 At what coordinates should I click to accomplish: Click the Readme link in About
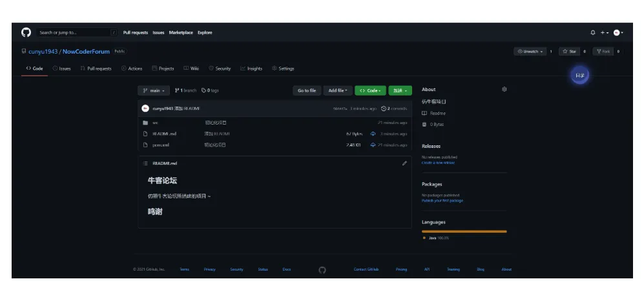click(433, 113)
